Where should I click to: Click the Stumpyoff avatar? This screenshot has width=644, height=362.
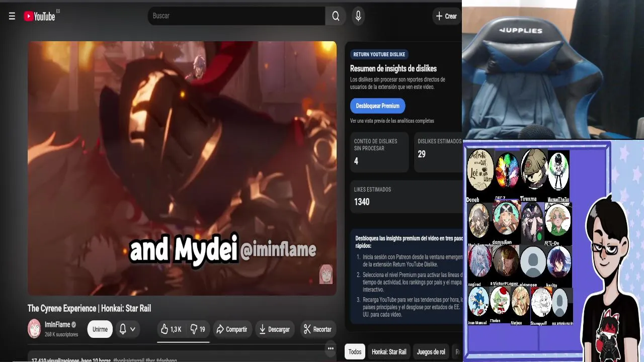point(541,302)
